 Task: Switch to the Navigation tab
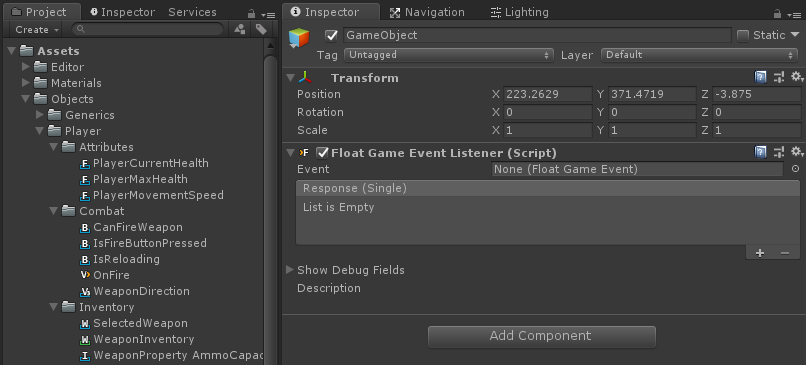(428, 12)
